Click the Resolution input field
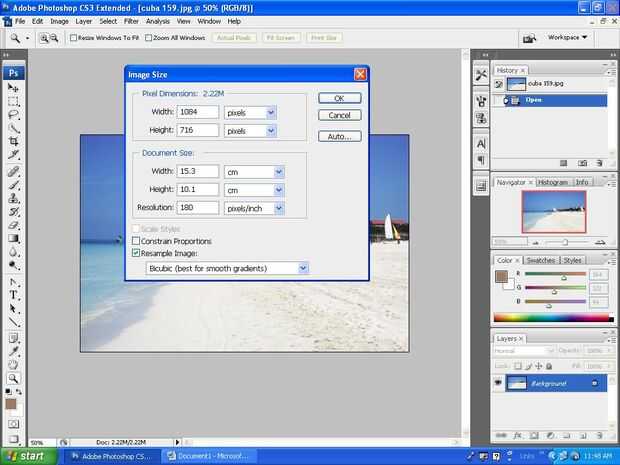620x465 pixels. pos(197,208)
